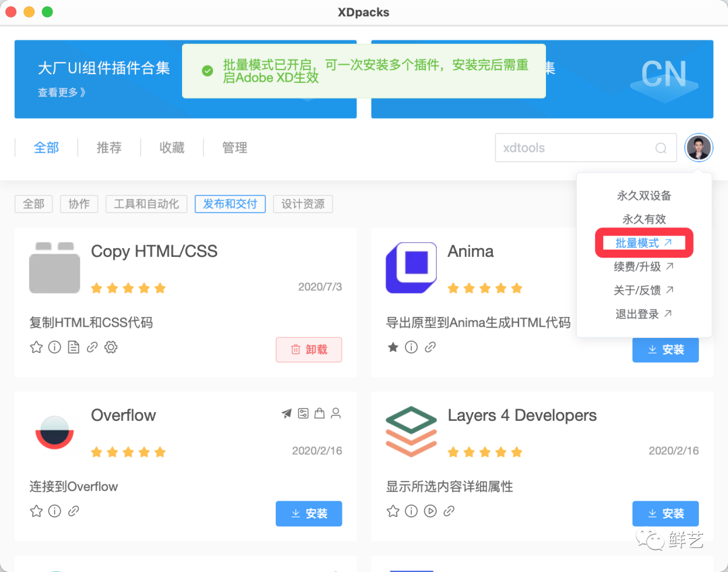Open link icon on Anima card
The image size is (728, 572).
[430, 347]
